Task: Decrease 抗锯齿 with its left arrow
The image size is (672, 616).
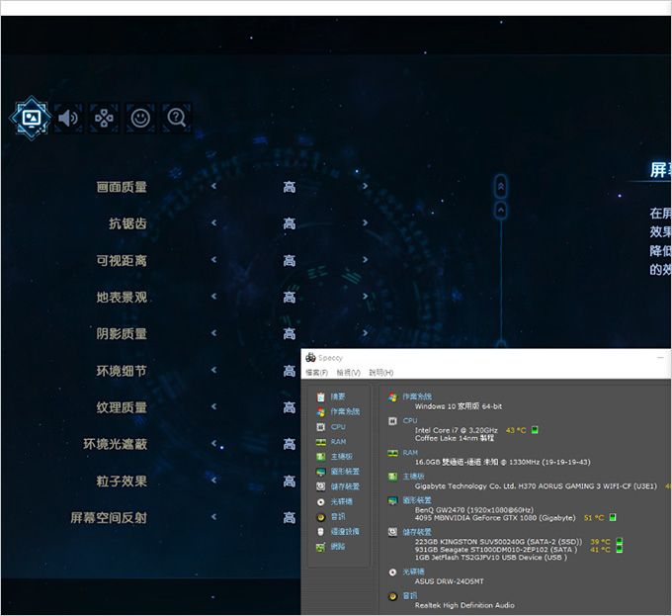Action: [213, 222]
